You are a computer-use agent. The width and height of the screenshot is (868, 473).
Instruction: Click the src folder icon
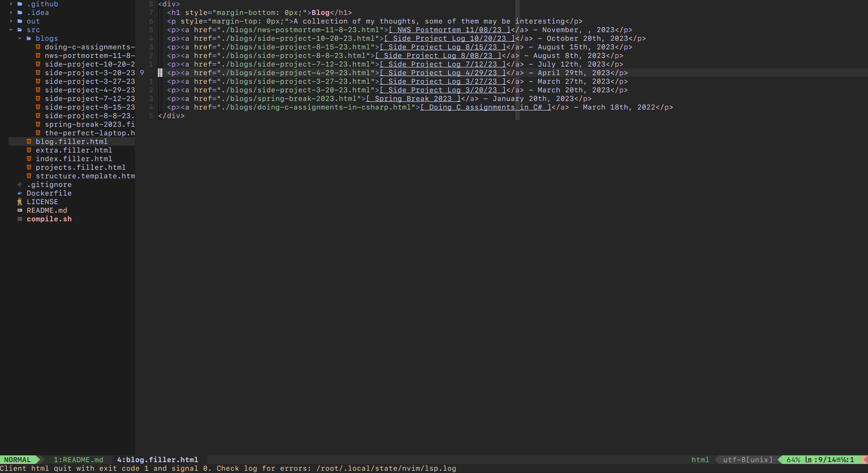pyautogui.click(x=20, y=30)
